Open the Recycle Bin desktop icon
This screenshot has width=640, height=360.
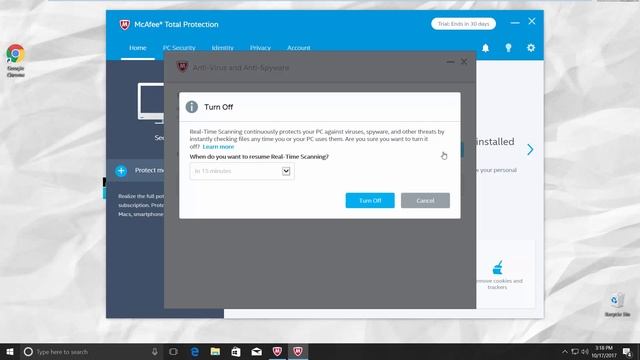click(x=617, y=304)
